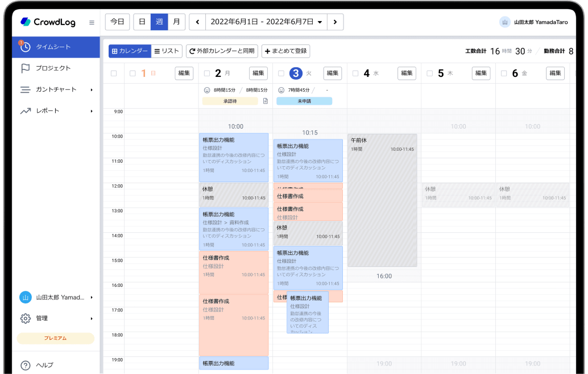This screenshot has height=374, width=588.
Task: Click the 外部カレンダーと同期 button
Action: pyautogui.click(x=222, y=51)
